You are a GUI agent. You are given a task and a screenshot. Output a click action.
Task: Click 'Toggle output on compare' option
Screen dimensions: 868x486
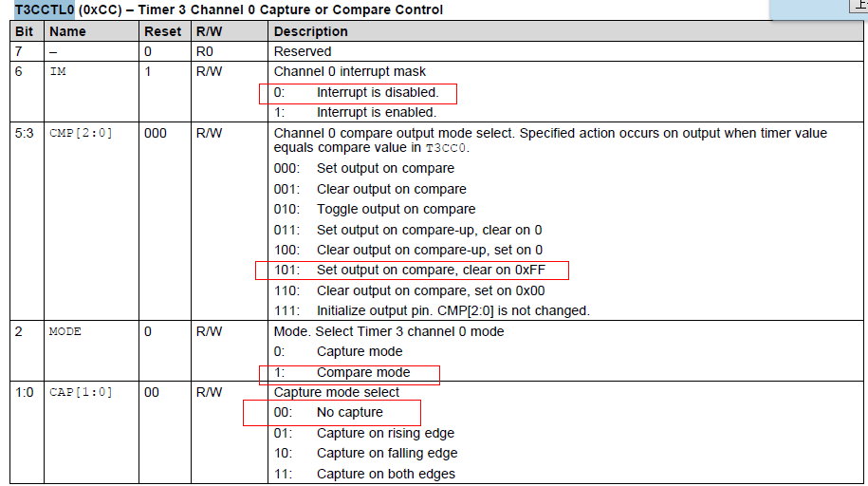click(x=374, y=210)
